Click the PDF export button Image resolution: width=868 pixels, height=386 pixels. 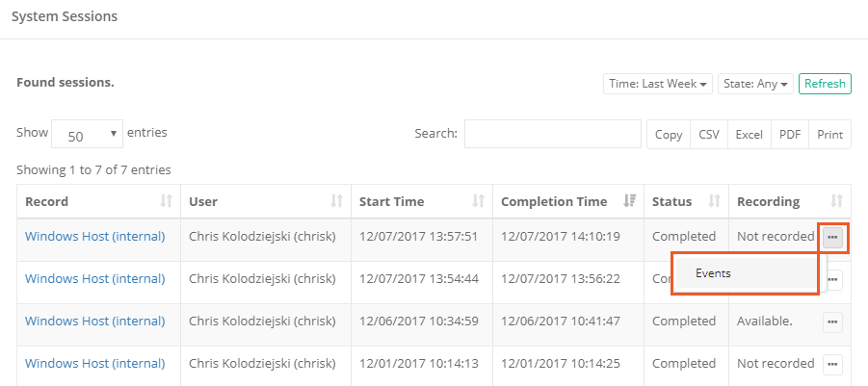point(790,135)
